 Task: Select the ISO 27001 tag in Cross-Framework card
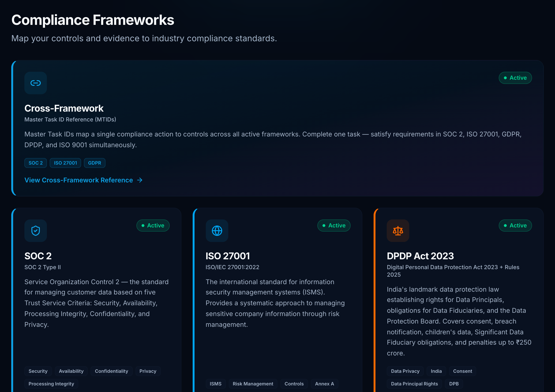[x=65, y=163]
